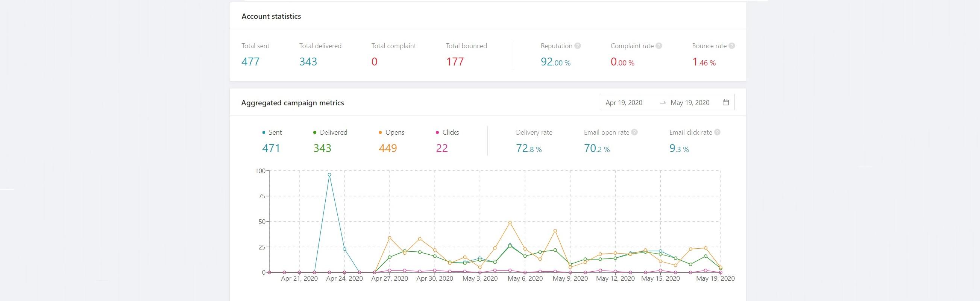
Task: Click the teal Sent legend dot
Action: pos(264,132)
